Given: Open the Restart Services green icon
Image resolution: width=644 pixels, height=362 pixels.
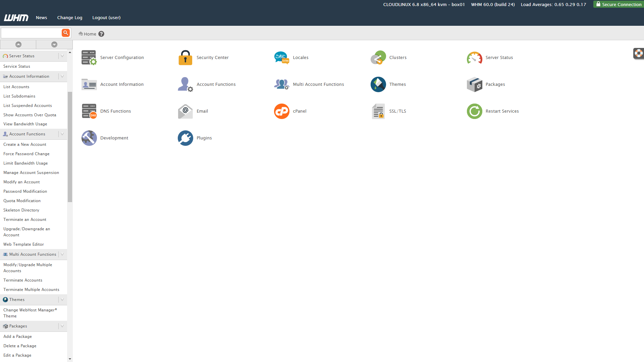Looking at the screenshot, I should coord(474,111).
